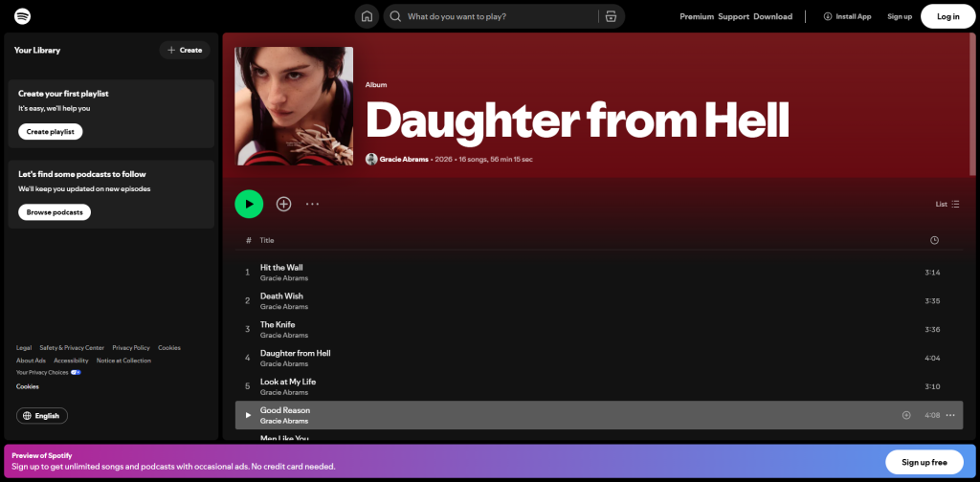Open the Download link
Image resolution: width=980 pixels, height=482 pixels.
click(x=772, y=17)
